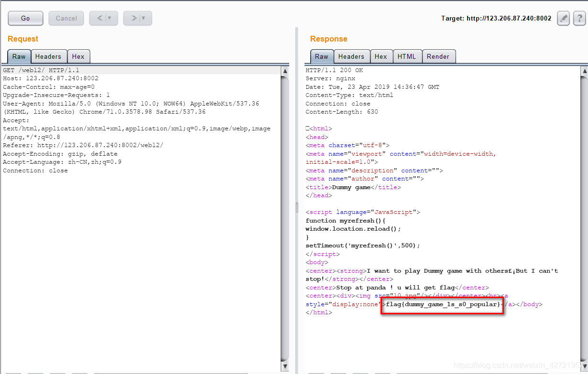Viewport: 588px width, 374px height.
Task: Click the Cancel button
Action: (x=66, y=18)
